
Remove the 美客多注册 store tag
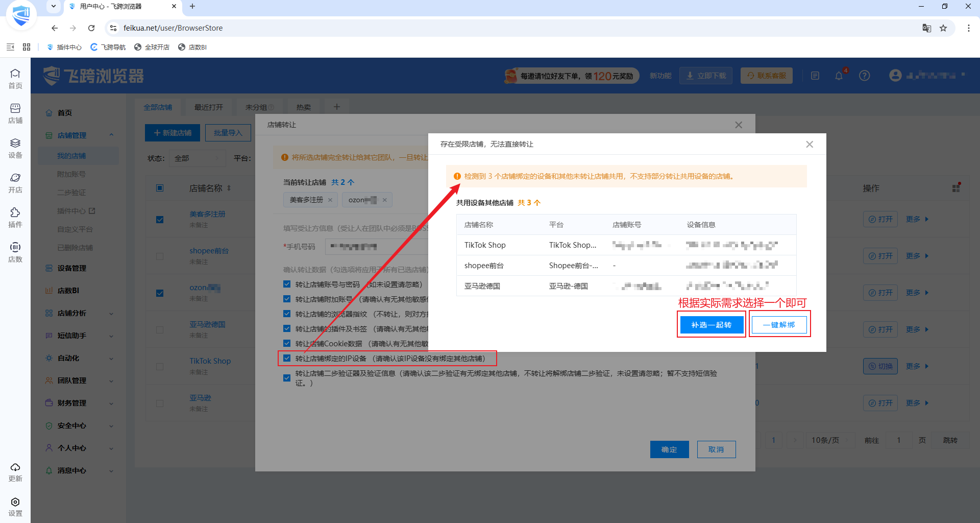tap(330, 200)
